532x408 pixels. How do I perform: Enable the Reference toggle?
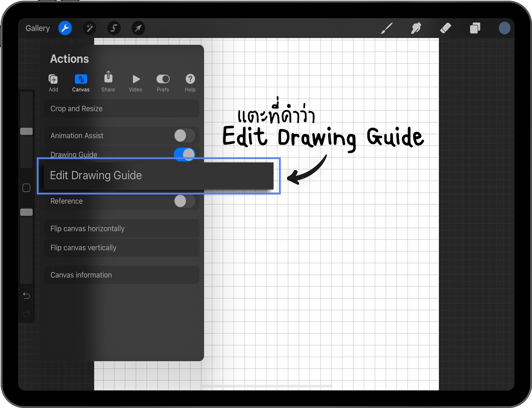point(184,201)
